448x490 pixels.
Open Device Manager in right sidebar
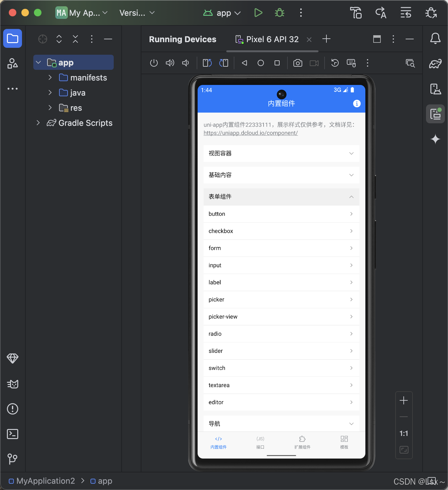435,89
